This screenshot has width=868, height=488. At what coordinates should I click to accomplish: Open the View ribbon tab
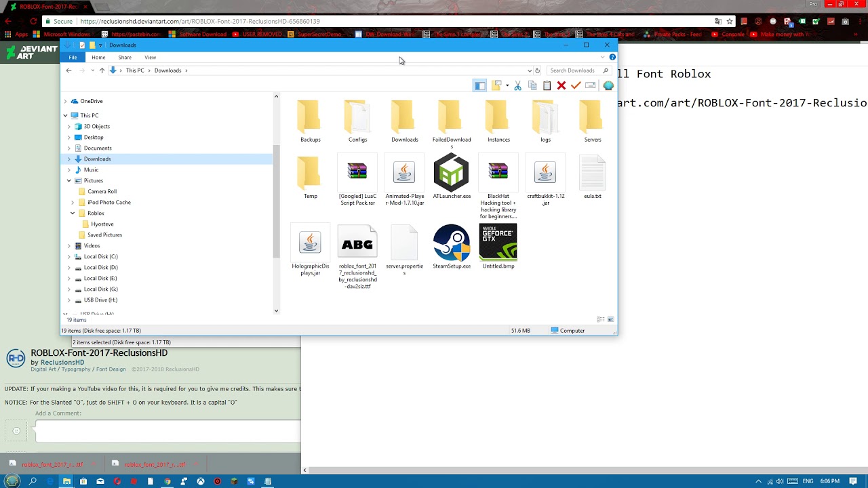(x=150, y=58)
